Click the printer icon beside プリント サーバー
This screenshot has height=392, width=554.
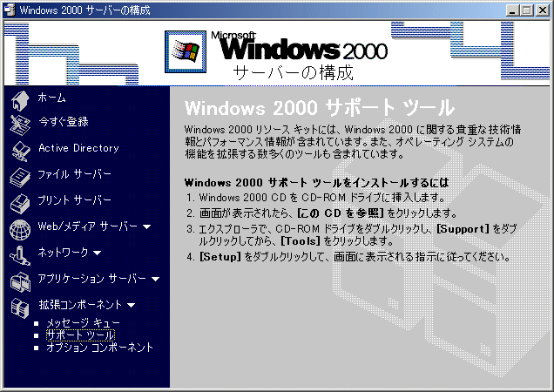20,204
